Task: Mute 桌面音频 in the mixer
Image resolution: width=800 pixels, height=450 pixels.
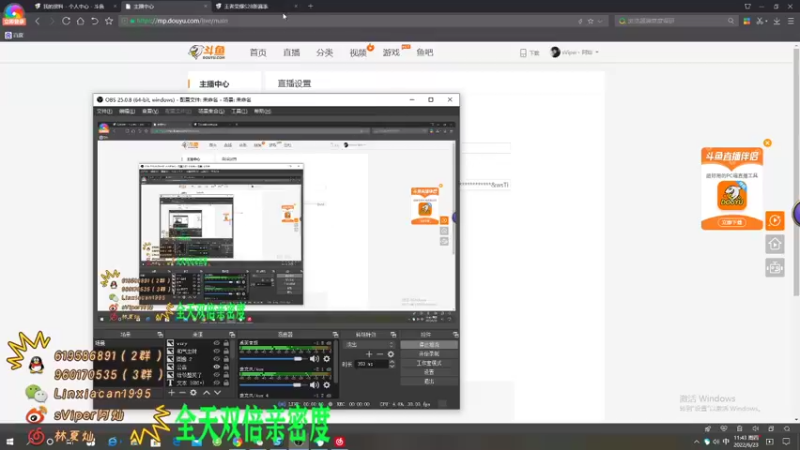Action: [314, 359]
